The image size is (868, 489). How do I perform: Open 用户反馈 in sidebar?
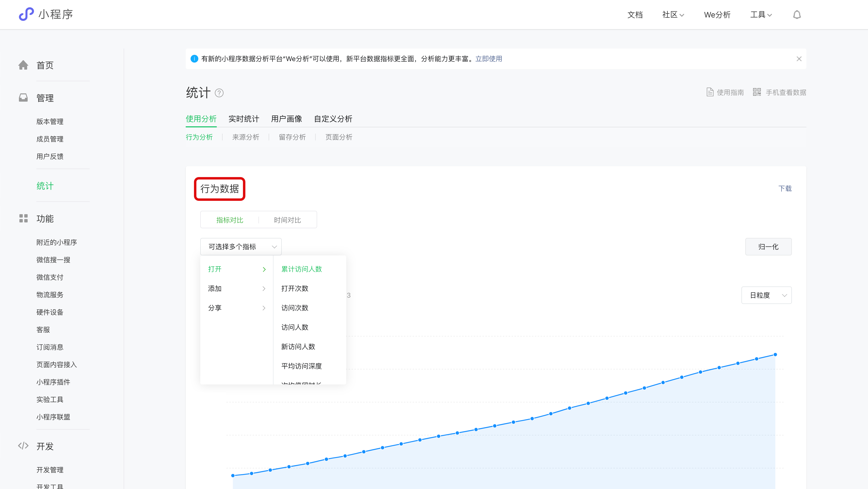(x=50, y=156)
